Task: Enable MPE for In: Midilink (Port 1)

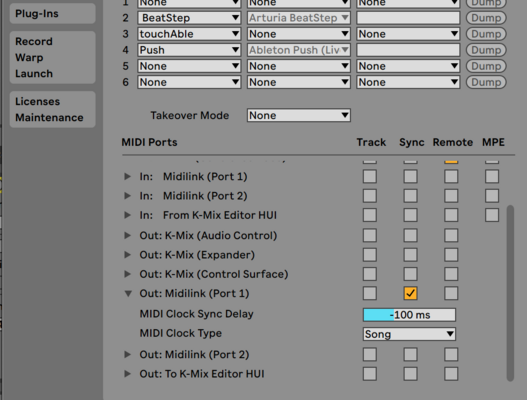Action: coord(492,176)
